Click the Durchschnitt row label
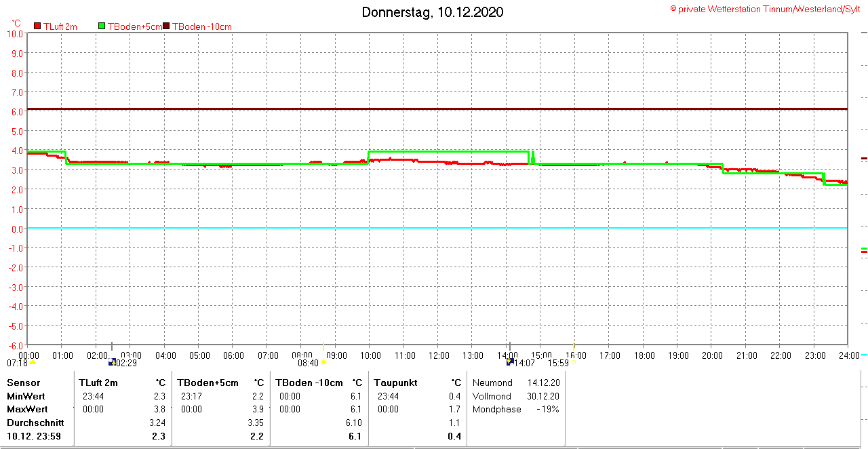868x449 pixels. pos(35,423)
